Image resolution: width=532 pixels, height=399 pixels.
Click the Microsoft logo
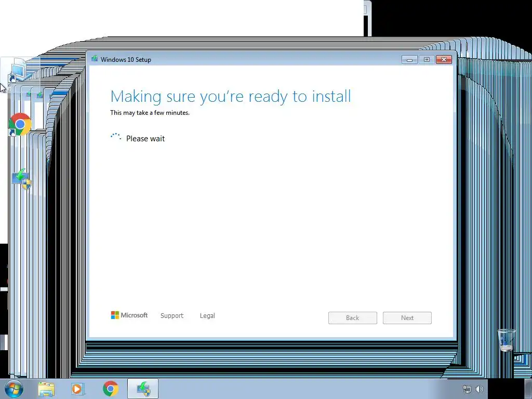[129, 315]
